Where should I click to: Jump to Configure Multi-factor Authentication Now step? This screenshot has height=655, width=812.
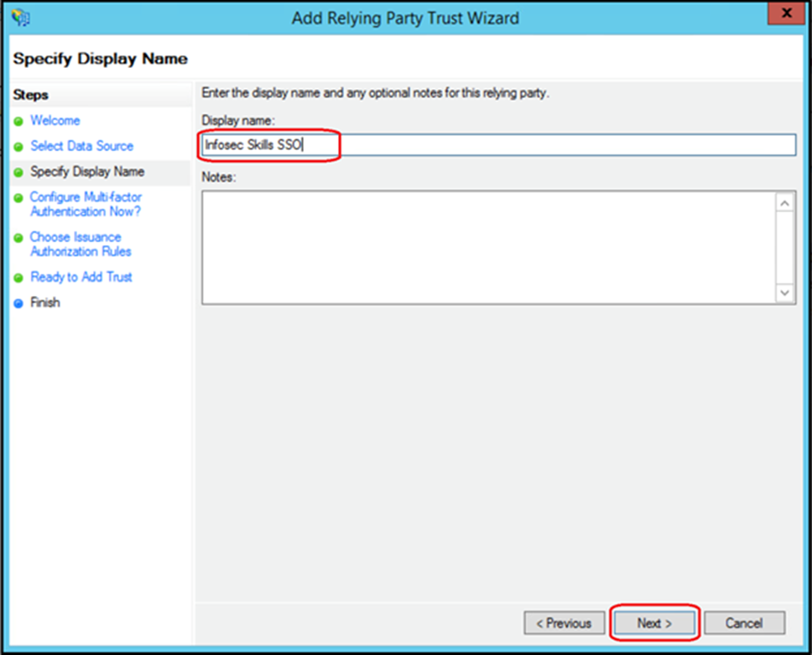[x=86, y=204]
